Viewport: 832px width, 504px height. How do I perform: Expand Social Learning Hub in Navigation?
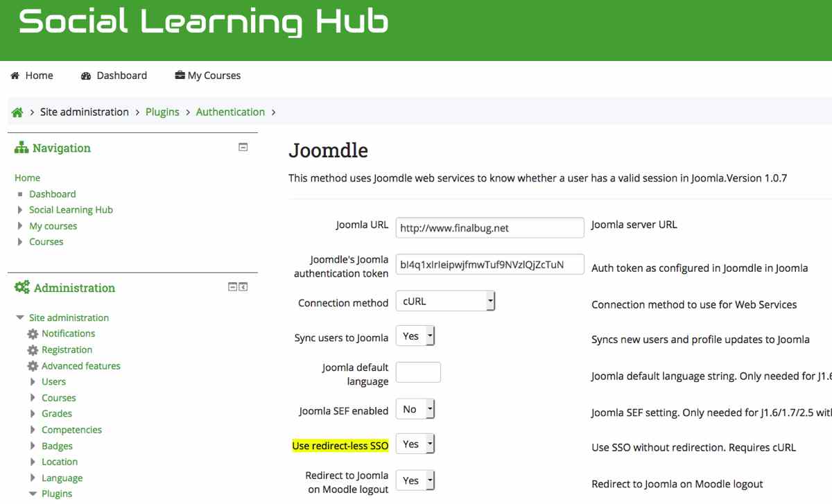coord(20,210)
